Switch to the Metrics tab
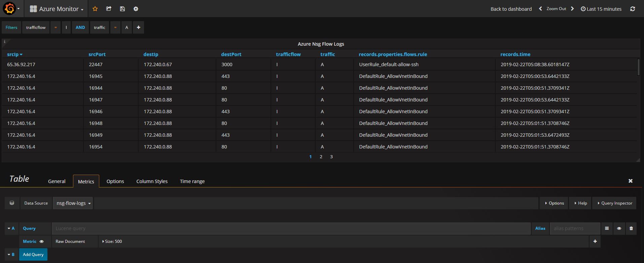Screen dimensions: 644x263 (x=86, y=181)
